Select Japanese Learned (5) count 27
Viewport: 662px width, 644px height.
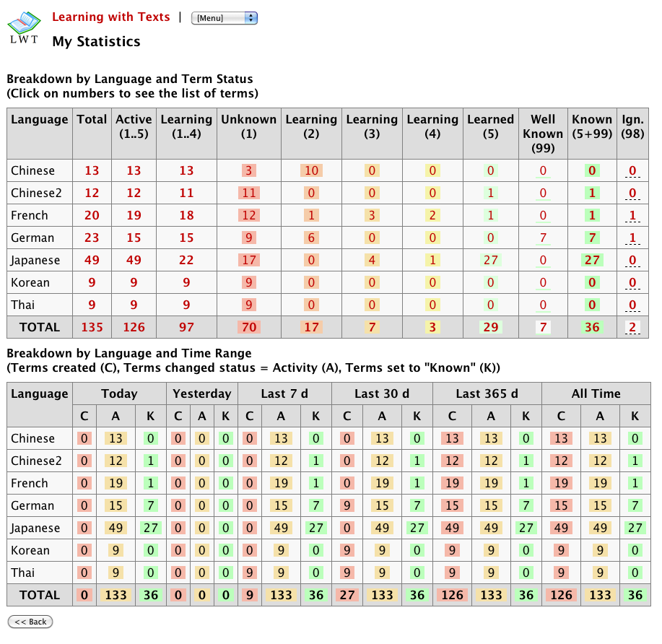coord(490,261)
